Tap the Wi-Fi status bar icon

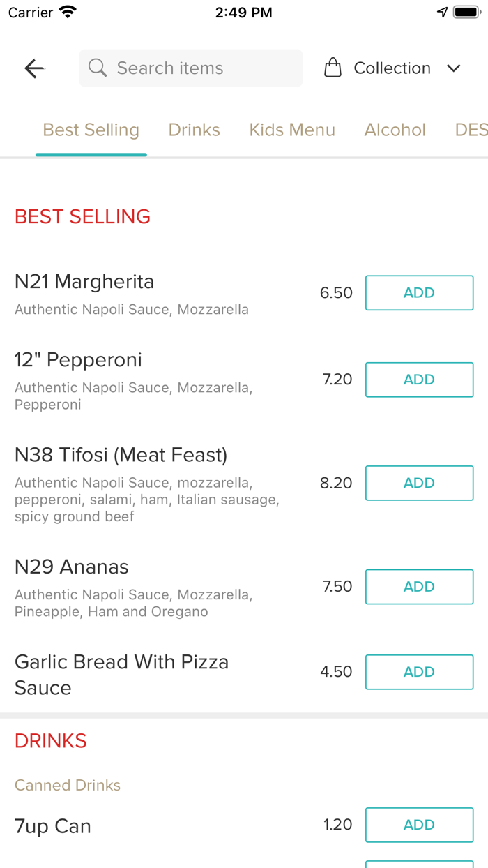pos(68,13)
